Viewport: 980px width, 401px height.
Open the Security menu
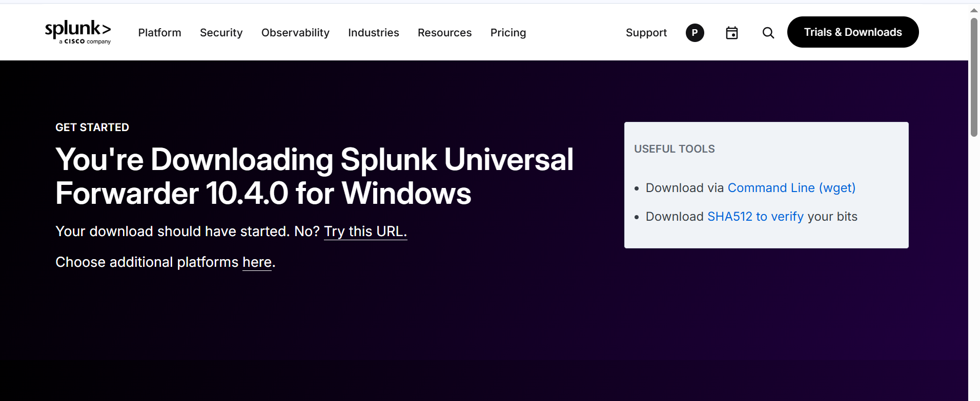tap(221, 33)
